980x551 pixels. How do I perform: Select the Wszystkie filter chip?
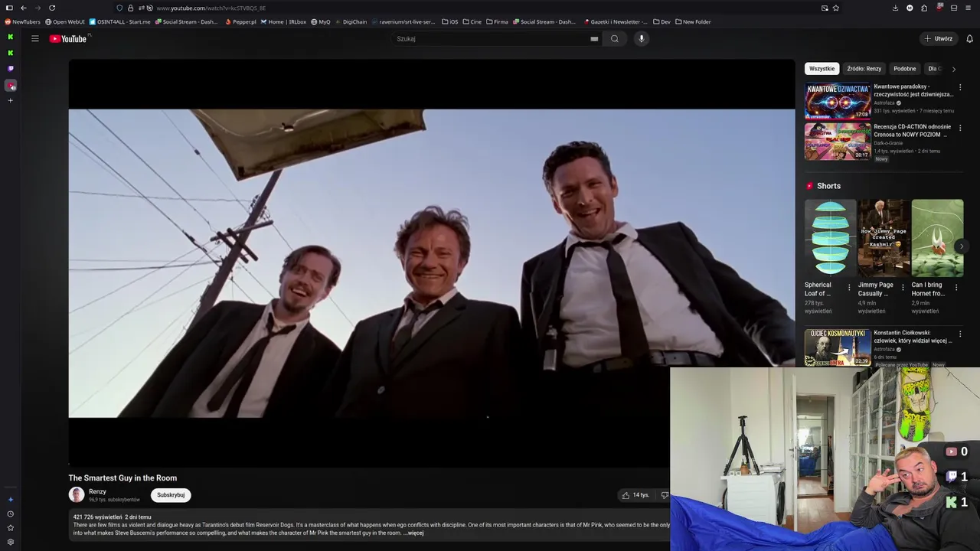(822, 68)
